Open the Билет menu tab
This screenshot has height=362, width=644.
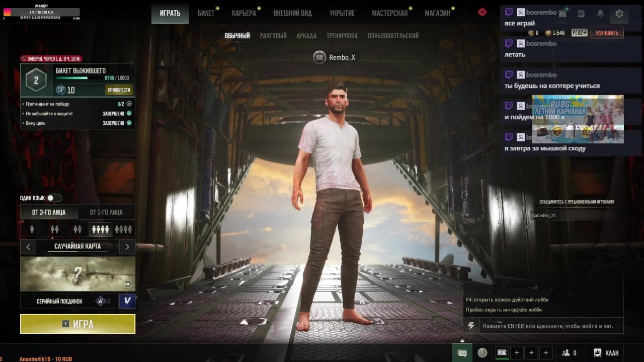pos(206,13)
